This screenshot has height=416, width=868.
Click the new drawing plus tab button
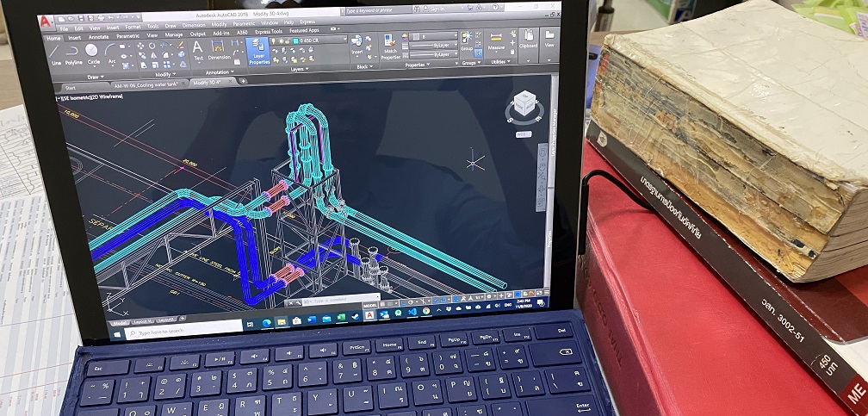click(x=243, y=81)
